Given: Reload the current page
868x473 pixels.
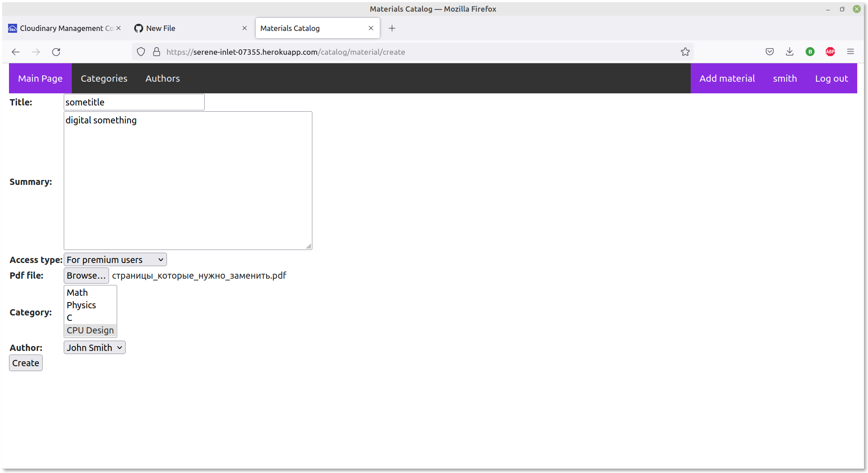Looking at the screenshot, I should [56, 52].
